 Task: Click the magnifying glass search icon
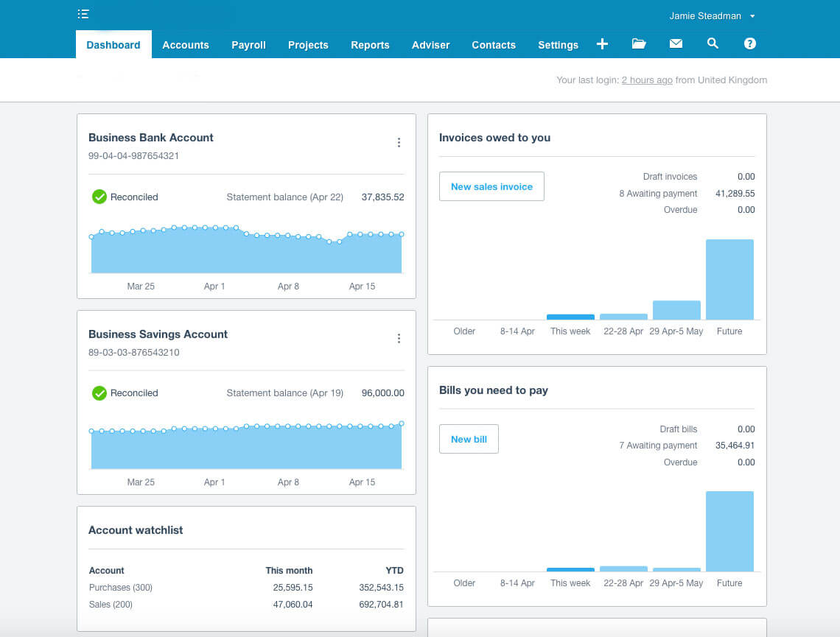coord(713,44)
